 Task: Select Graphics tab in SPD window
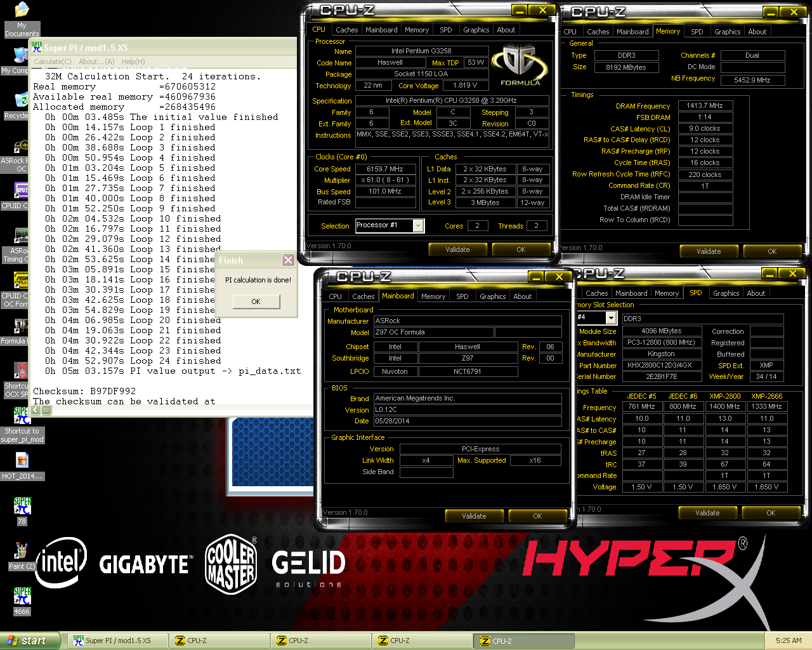(726, 293)
